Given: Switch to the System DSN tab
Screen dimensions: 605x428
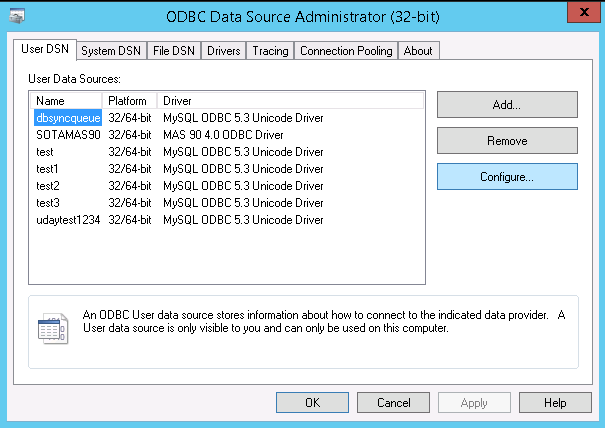Looking at the screenshot, I should pos(111,51).
